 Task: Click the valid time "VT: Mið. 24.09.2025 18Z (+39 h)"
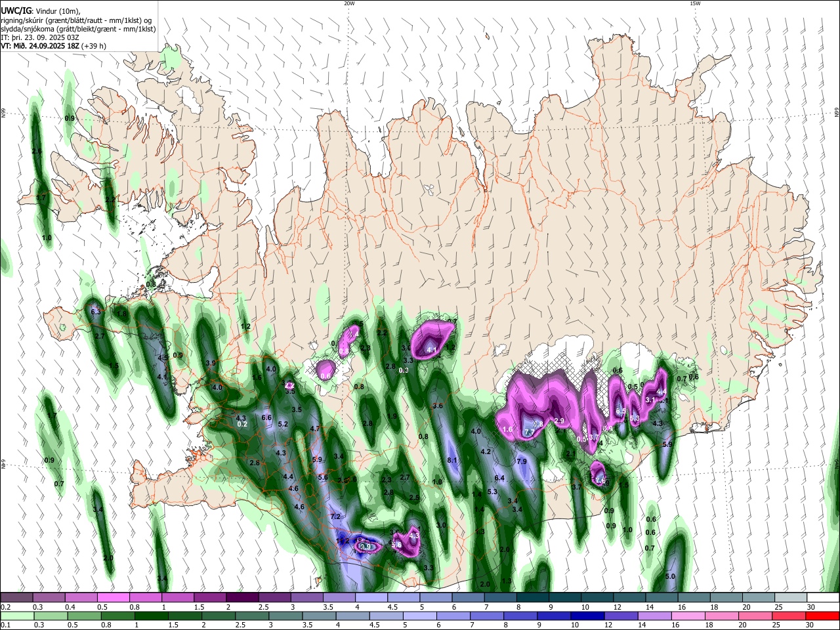53,46
